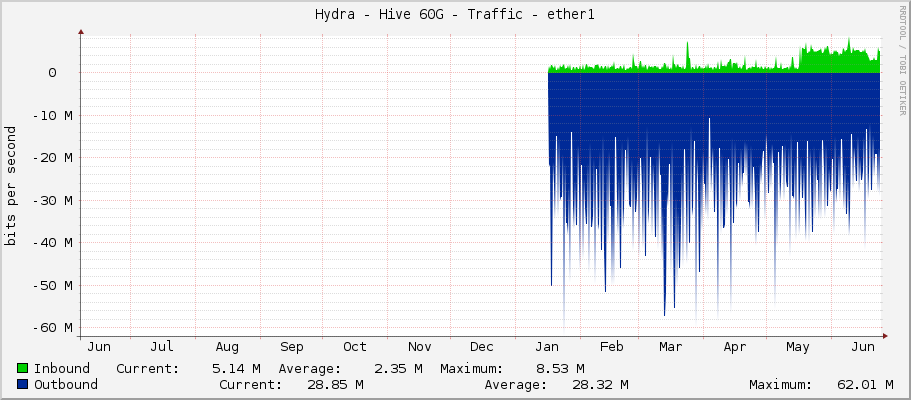Click the 'Jan' x-axis month label
911x400 pixels.
click(547, 347)
